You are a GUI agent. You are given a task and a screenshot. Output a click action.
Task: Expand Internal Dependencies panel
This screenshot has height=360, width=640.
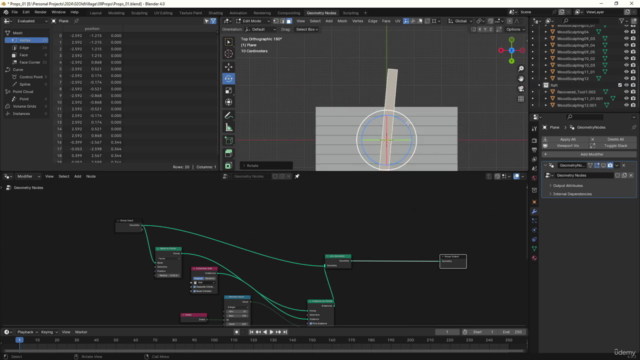(571, 194)
